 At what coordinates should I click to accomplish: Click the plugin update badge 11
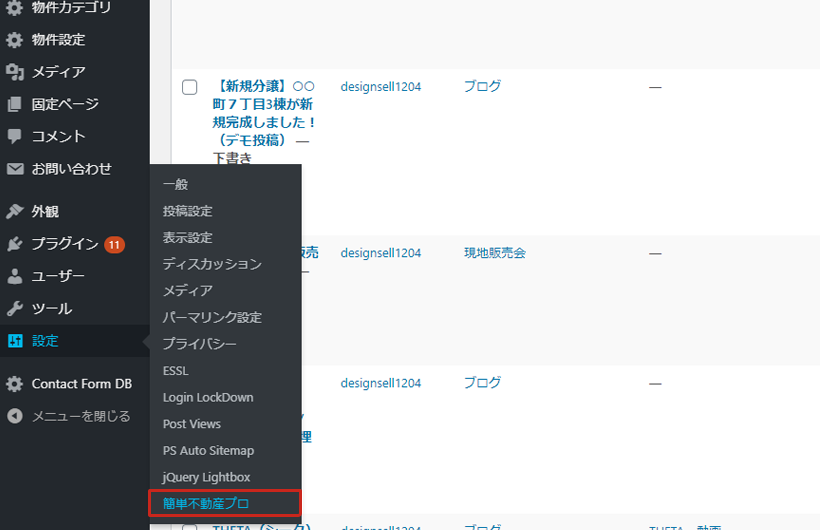click(x=114, y=244)
